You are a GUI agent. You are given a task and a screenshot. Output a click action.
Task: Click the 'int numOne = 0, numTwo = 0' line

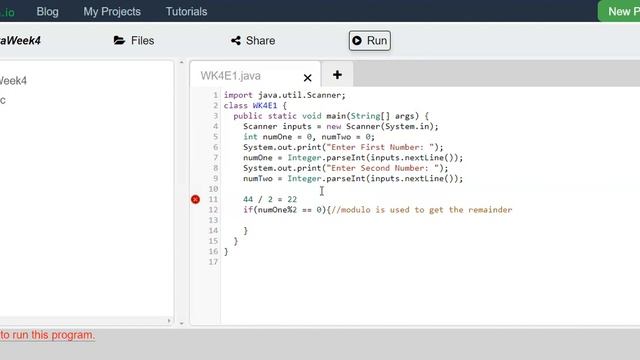click(x=309, y=137)
